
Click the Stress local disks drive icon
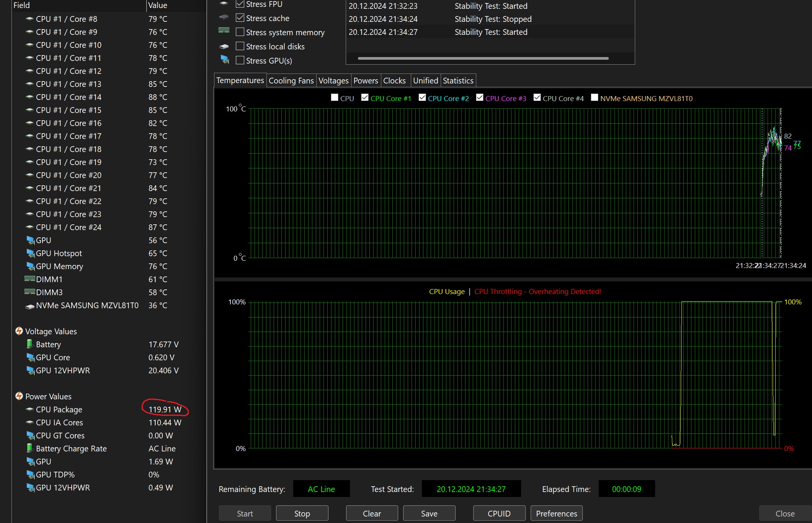[224, 46]
